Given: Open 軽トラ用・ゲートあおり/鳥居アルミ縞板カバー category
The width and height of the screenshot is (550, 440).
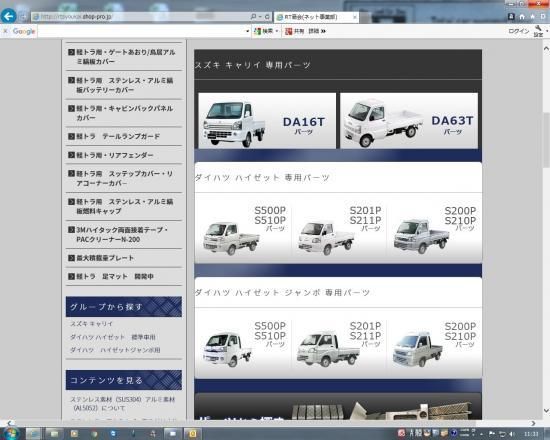Looking at the screenshot, I should pos(124,56).
